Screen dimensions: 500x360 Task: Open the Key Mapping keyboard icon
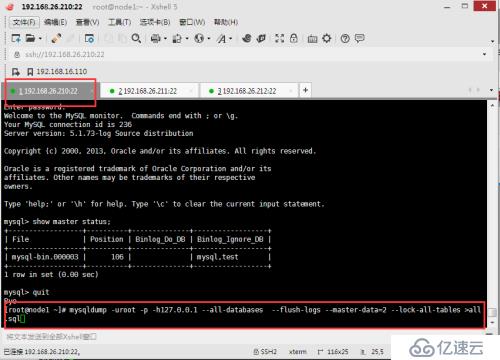312,39
